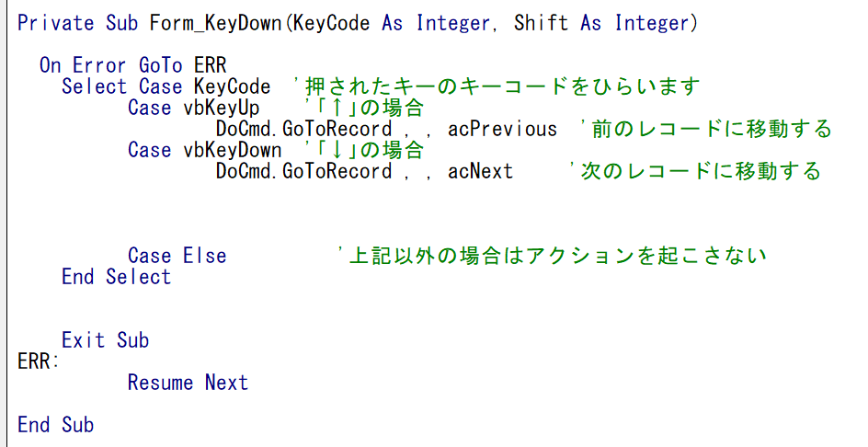Image resolution: width=868 pixels, height=447 pixels.
Task: Click acNext constant in code
Action: point(481,170)
